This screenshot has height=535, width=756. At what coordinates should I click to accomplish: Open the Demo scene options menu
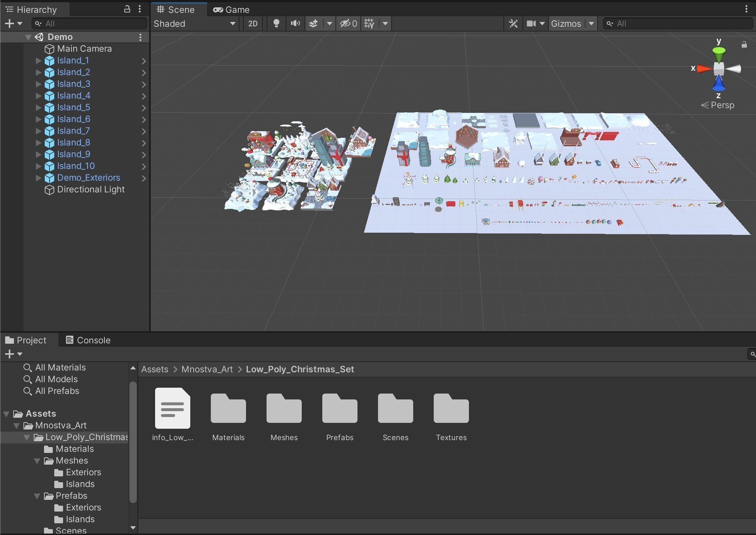click(x=140, y=37)
